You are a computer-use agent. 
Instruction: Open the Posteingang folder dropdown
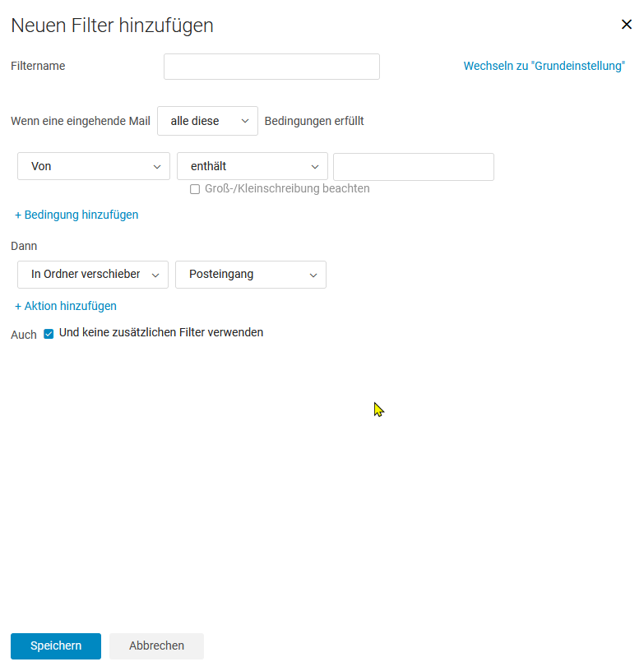(x=251, y=275)
